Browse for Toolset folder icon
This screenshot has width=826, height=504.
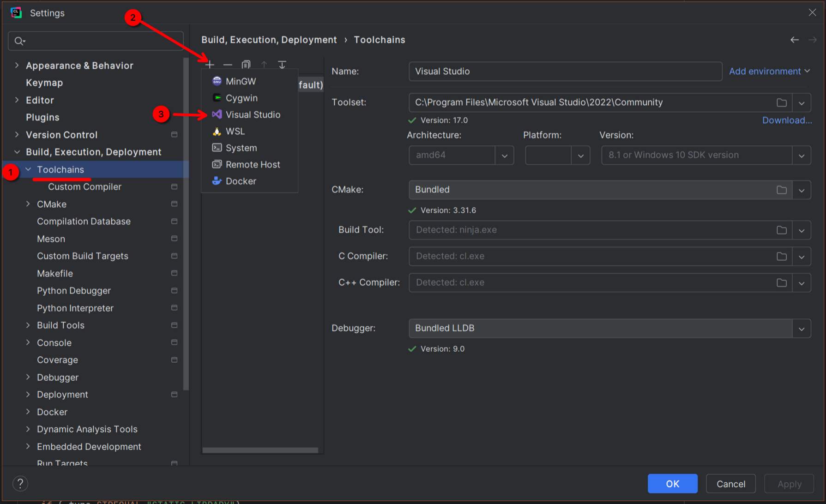[x=781, y=102]
